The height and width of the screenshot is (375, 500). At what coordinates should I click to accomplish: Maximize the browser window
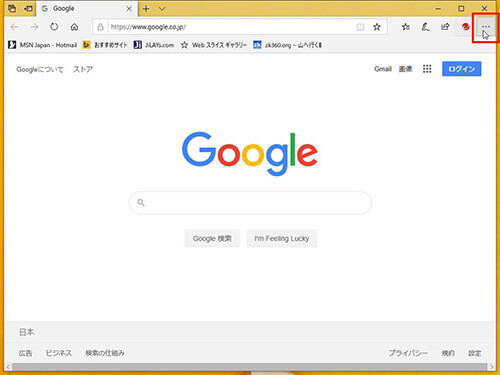click(461, 9)
